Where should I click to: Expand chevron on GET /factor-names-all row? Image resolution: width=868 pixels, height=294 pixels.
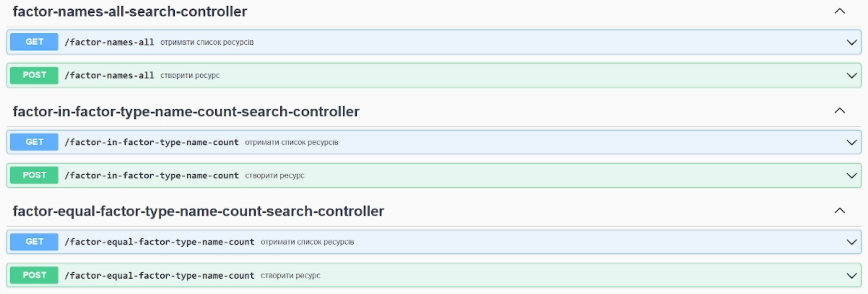pos(852,42)
